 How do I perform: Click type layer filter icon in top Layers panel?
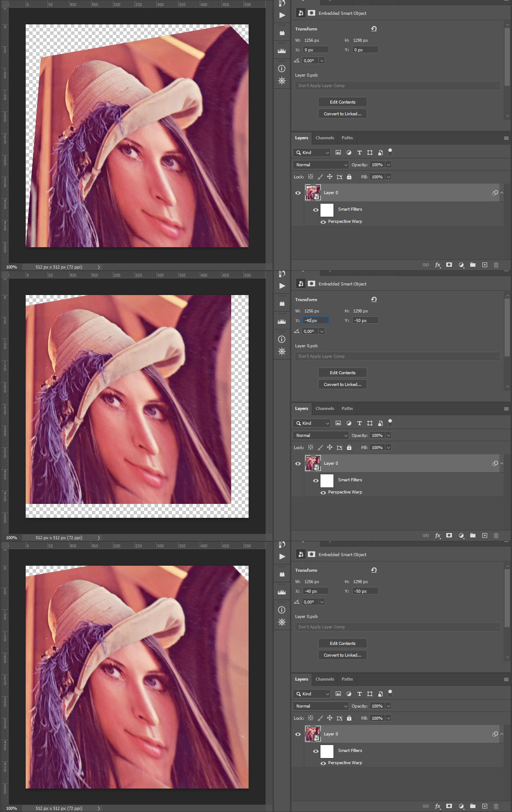coord(359,153)
